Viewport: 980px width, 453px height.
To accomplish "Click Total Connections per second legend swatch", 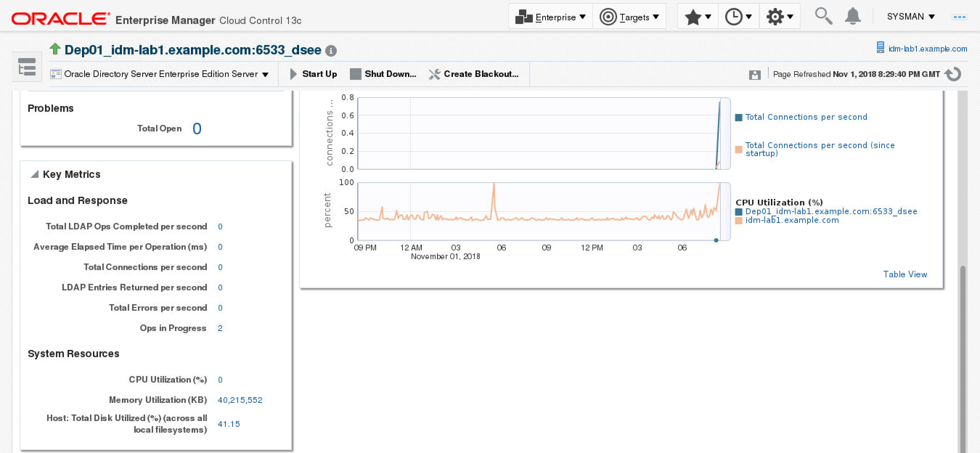I will click(738, 118).
